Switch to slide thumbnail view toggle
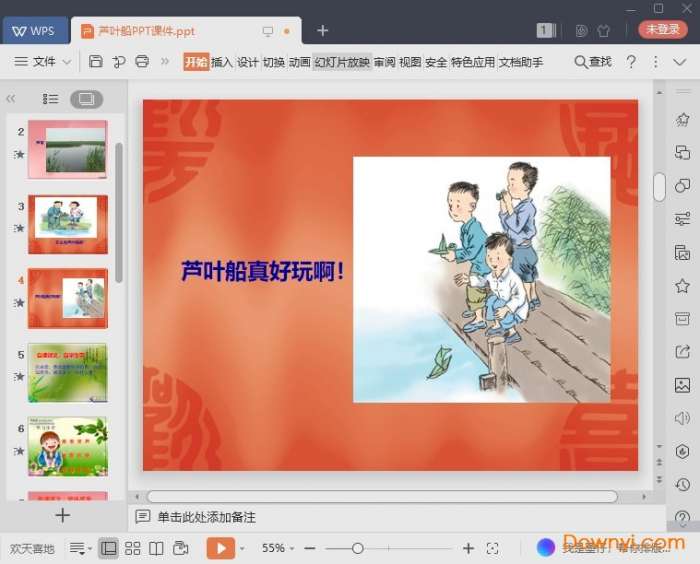 point(87,99)
